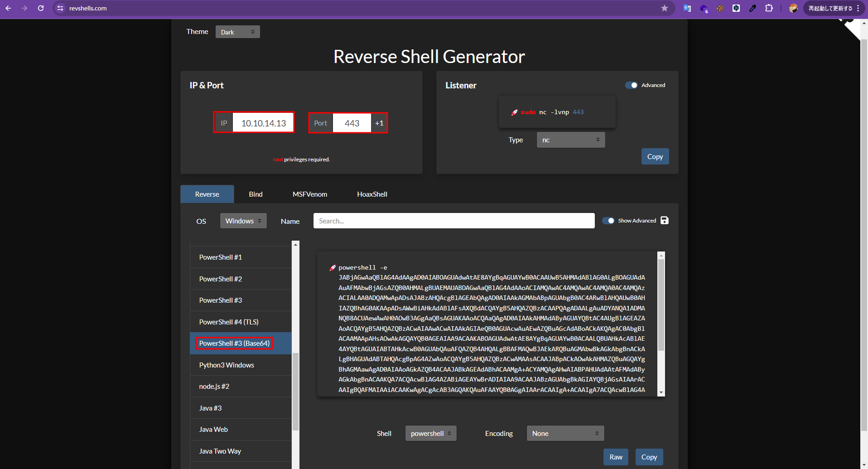Go forward in browser history
This screenshot has width=868, height=469.
(24, 8)
